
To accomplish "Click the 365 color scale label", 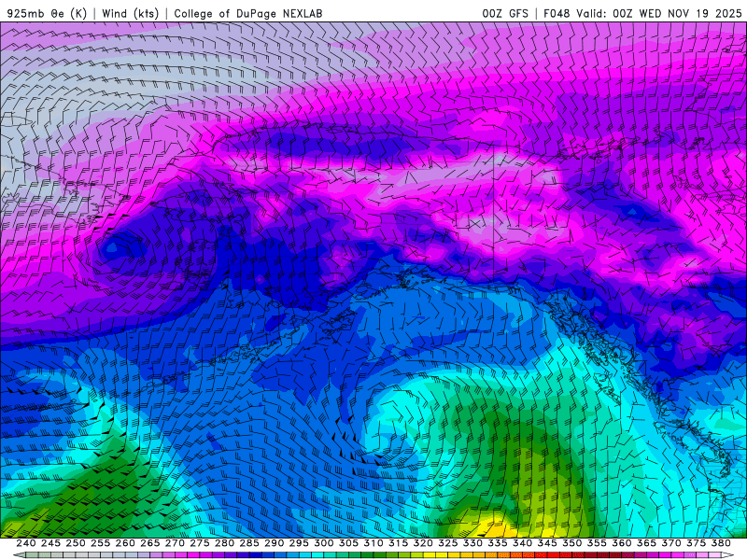I will (x=646, y=543).
